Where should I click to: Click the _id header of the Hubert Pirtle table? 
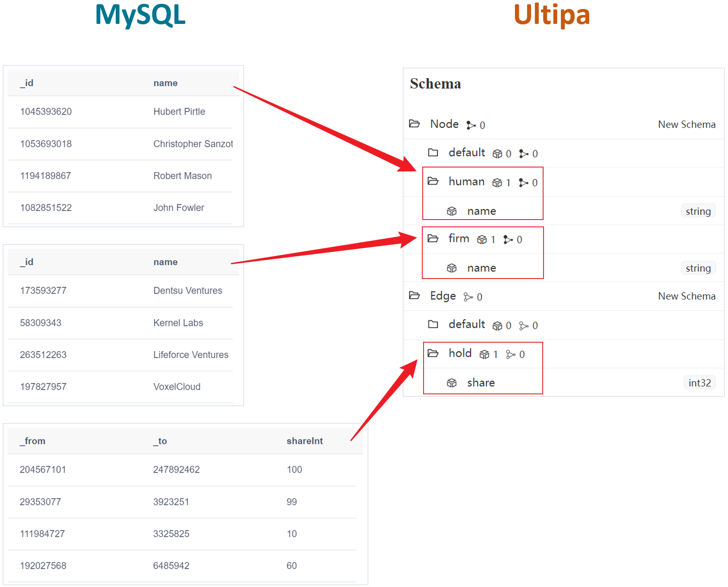pyautogui.click(x=26, y=83)
